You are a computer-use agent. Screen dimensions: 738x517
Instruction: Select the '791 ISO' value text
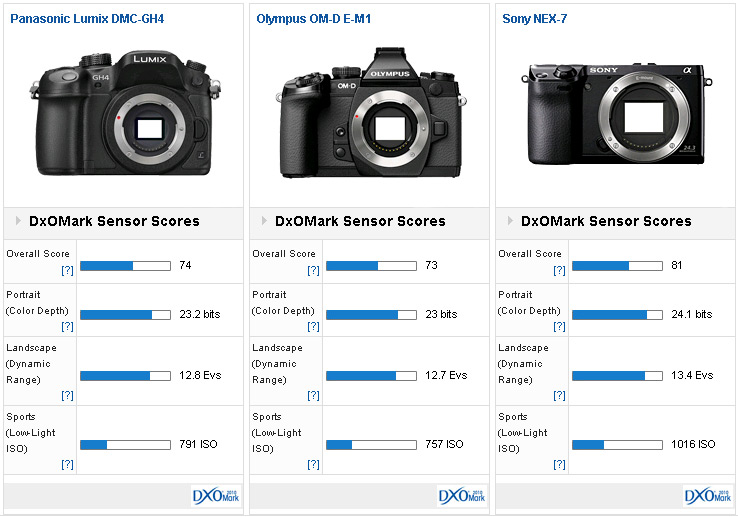(198, 444)
